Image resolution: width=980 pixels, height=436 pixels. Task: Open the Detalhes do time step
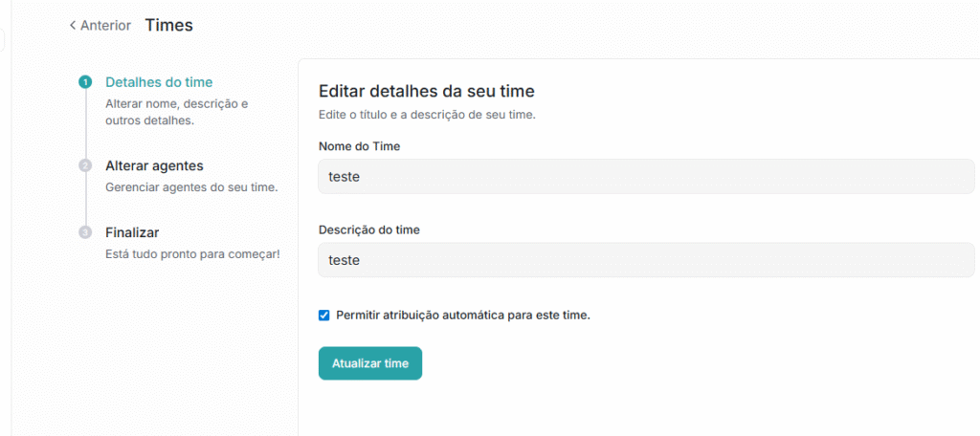(159, 82)
